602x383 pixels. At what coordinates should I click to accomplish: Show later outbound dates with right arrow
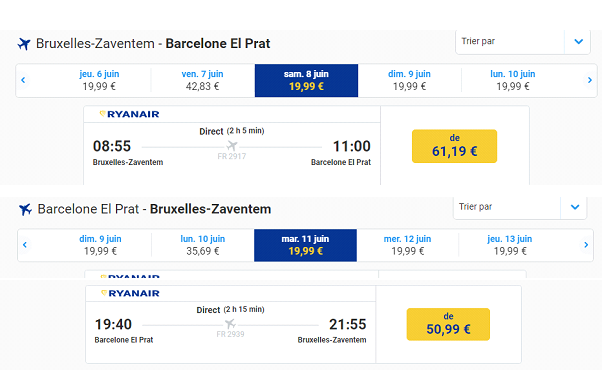[590, 80]
